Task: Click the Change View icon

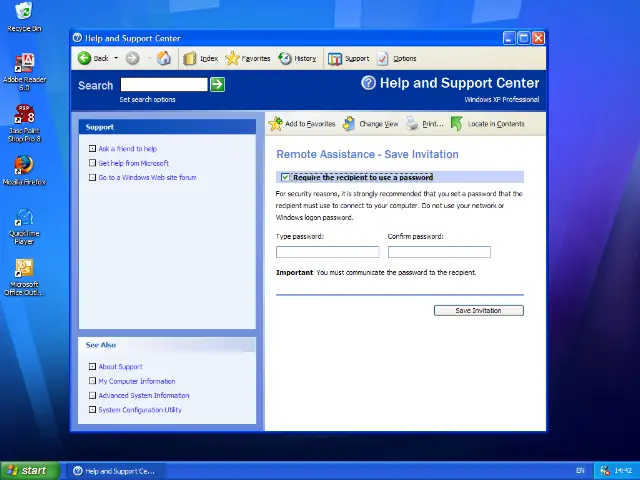Action: pyautogui.click(x=349, y=124)
